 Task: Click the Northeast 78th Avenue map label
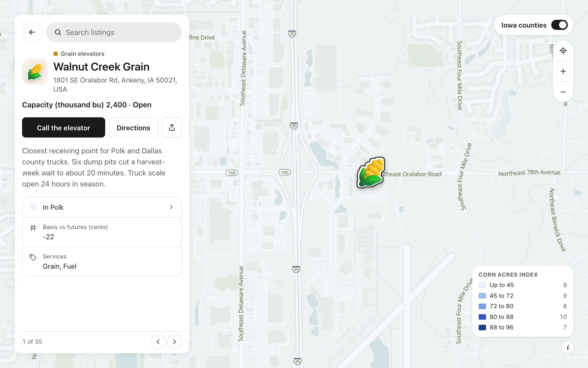(529, 173)
